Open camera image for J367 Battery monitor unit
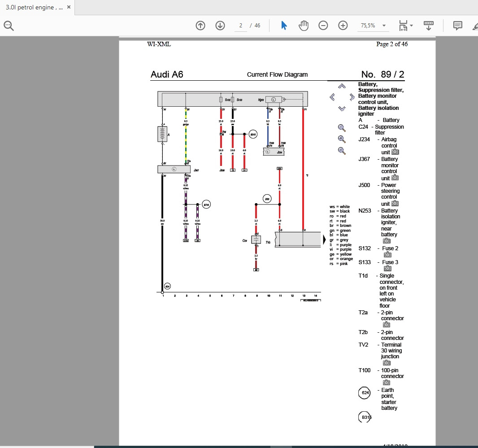Viewport: 478px width, 448px height. [x=395, y=178]
